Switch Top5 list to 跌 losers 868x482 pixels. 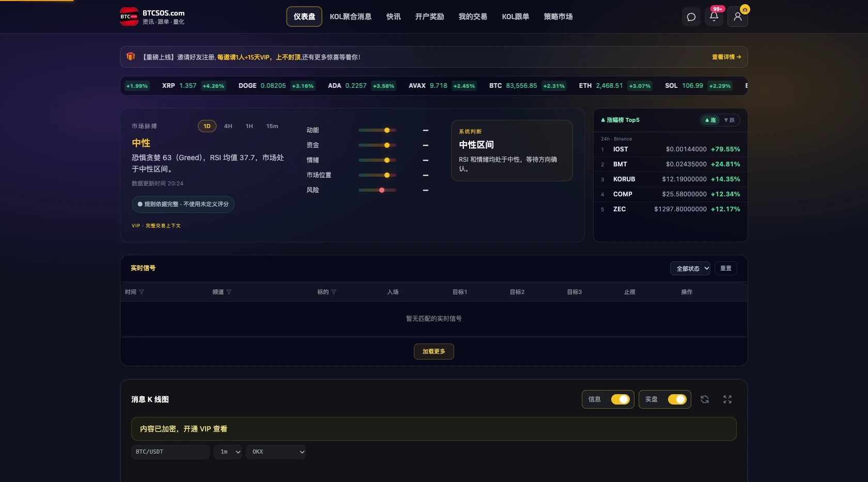[730, 120]
